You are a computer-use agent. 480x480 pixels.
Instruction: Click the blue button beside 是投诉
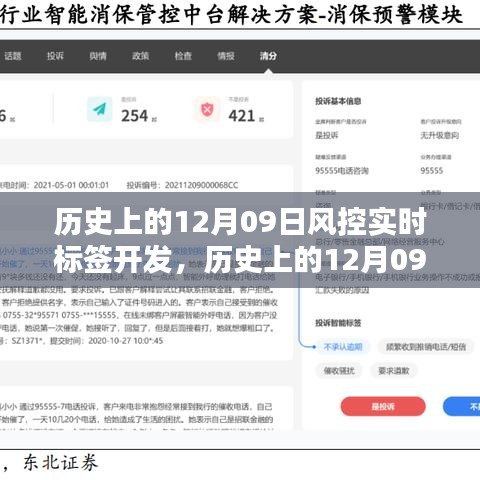462,406
